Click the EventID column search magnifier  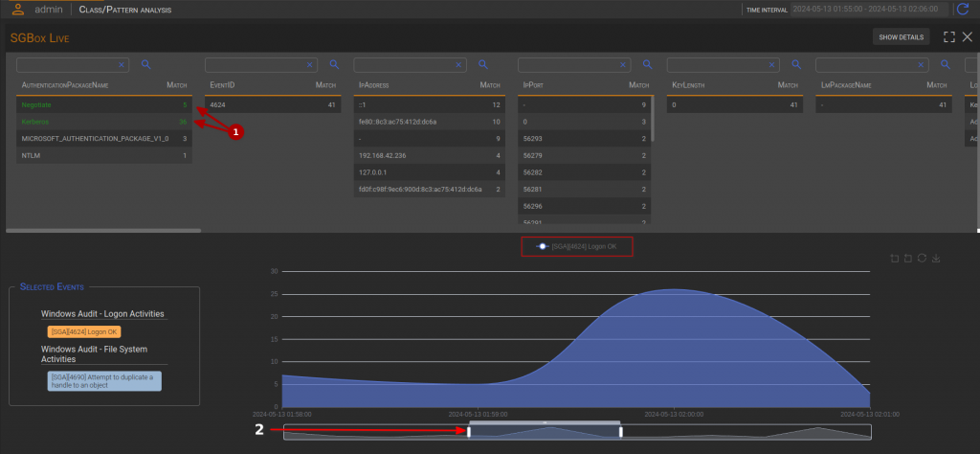[x=334, y=64]
